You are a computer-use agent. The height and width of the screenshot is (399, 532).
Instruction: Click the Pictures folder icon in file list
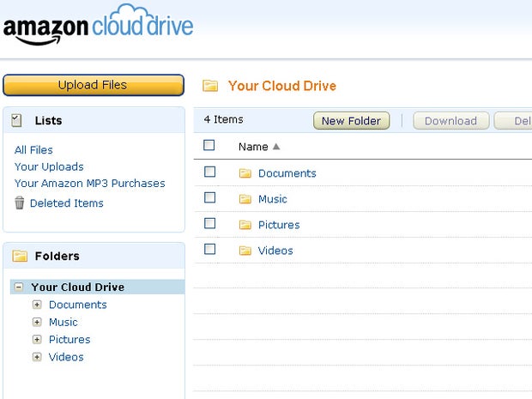[x=245, y=225]
